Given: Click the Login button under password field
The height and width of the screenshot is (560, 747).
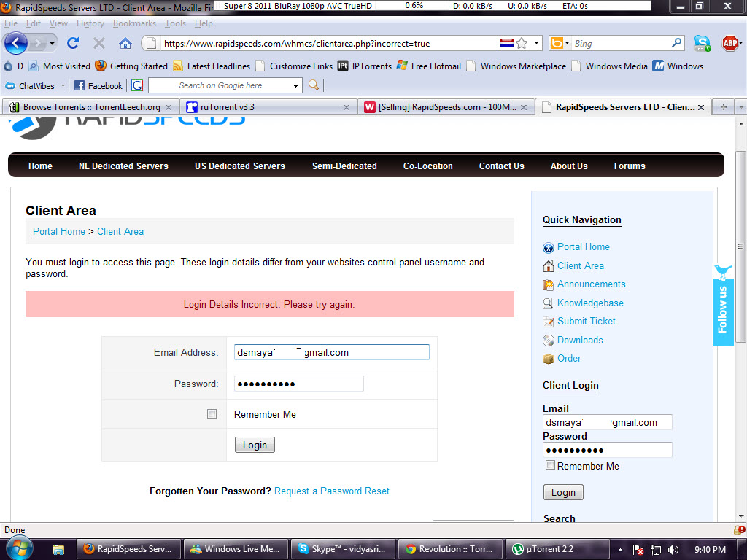Looking at the screenshot, I should click(255, 445).
